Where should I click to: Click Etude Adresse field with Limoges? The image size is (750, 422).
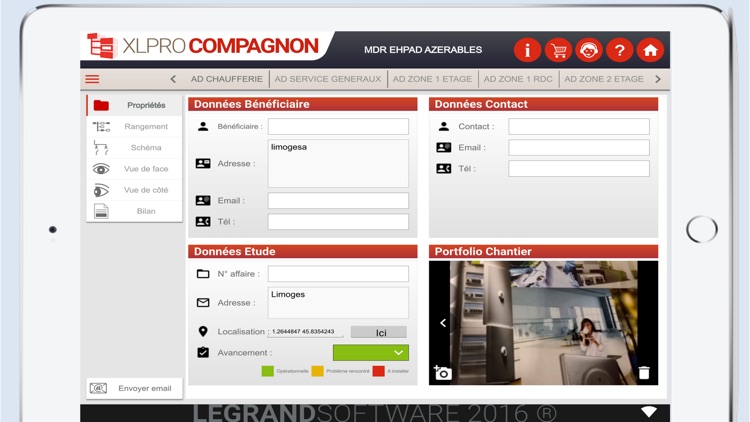click(x=338, y=303)
